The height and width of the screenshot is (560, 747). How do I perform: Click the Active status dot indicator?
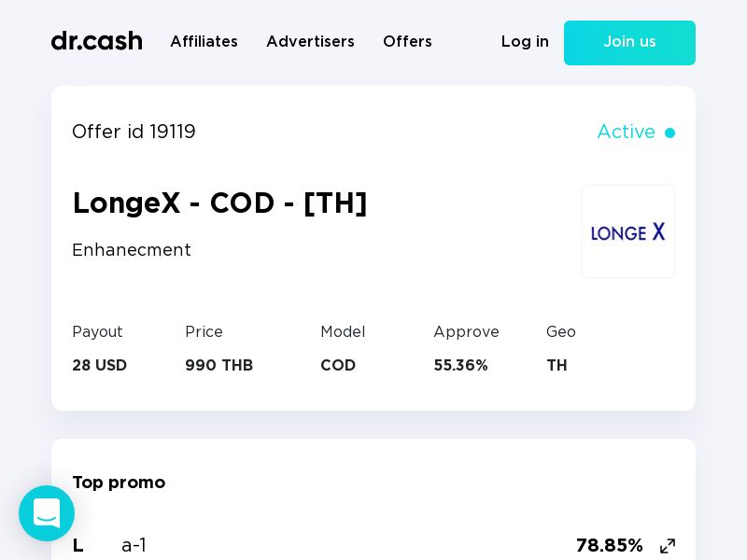[x=669, y=133]
